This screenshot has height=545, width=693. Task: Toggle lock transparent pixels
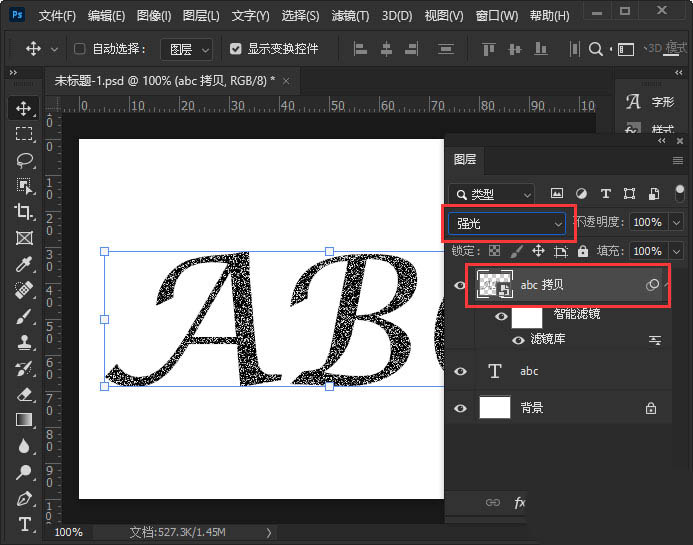pos(495,251)
